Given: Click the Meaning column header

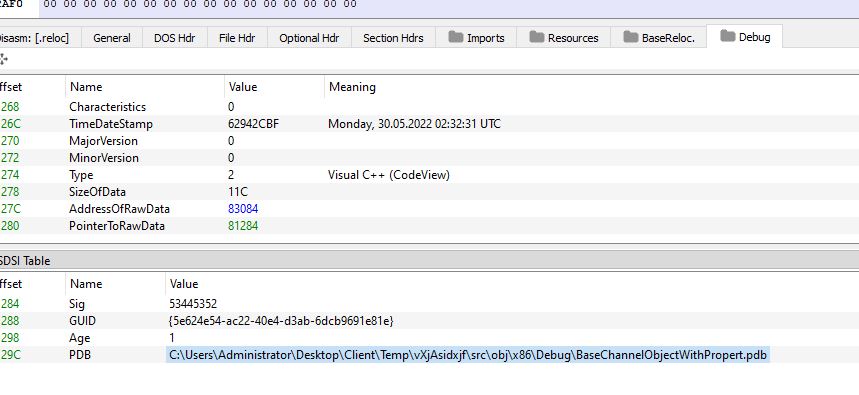Looking at the screenshot, I should pos(352,87).
